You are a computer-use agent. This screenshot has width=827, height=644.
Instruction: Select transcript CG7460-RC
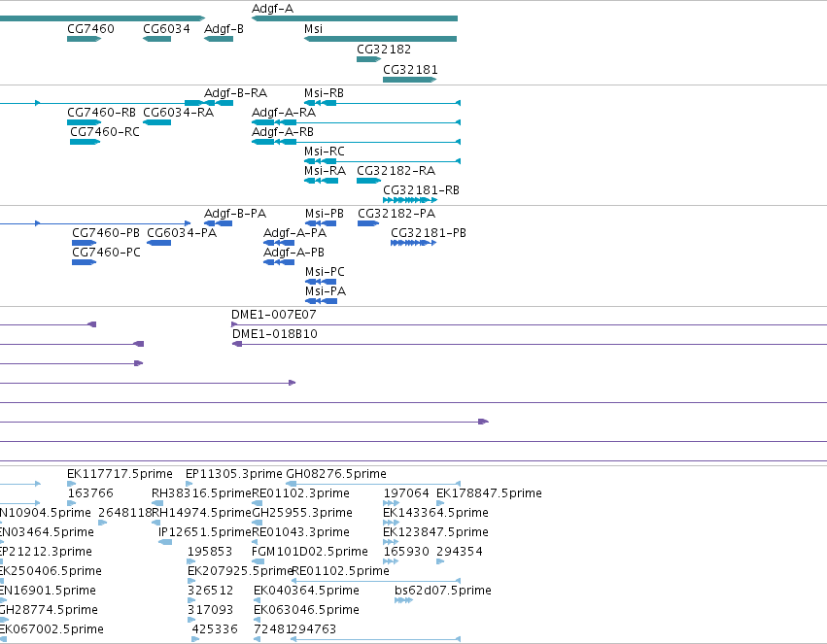85,142
